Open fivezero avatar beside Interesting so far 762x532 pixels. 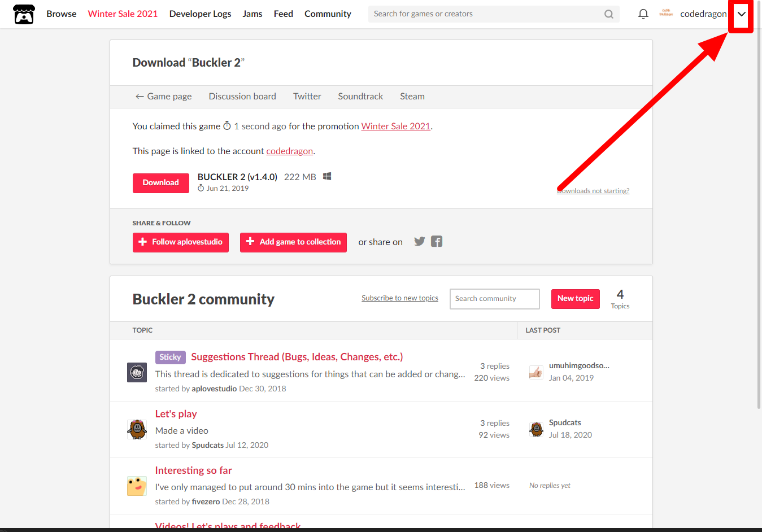137,486
